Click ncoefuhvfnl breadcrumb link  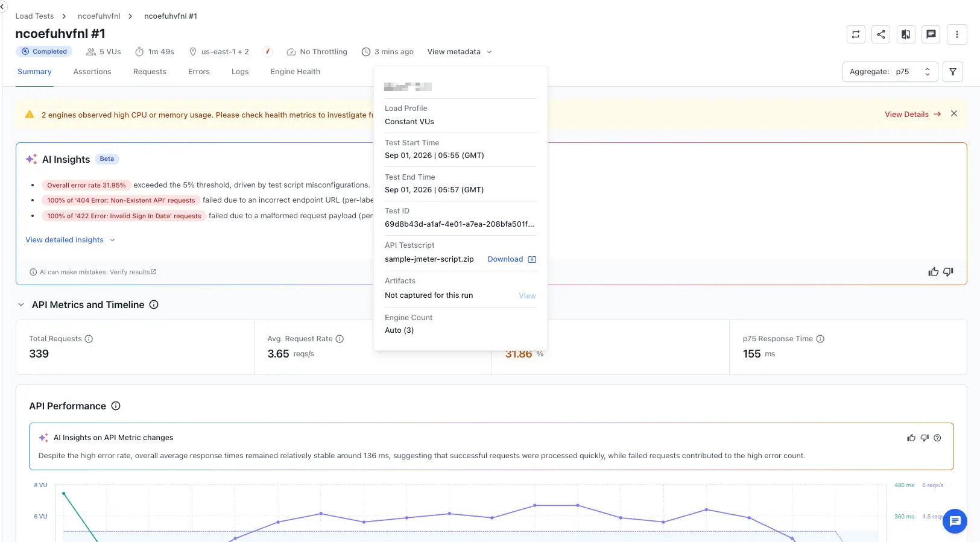[x=99, y=16]
